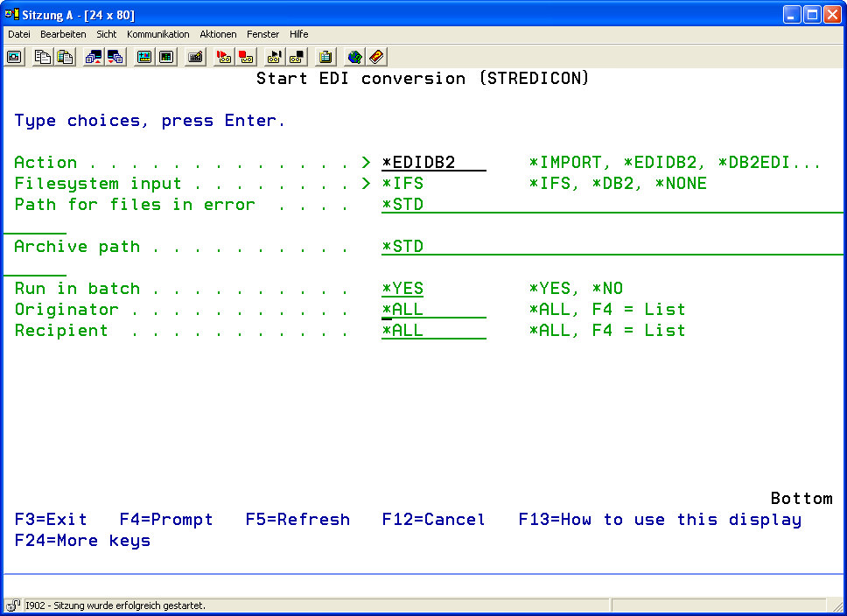Image resolution: width=847 pixels, height=616 pixels.
Task: Click F3=Exit at the bottom
Action: click(51, 520)
